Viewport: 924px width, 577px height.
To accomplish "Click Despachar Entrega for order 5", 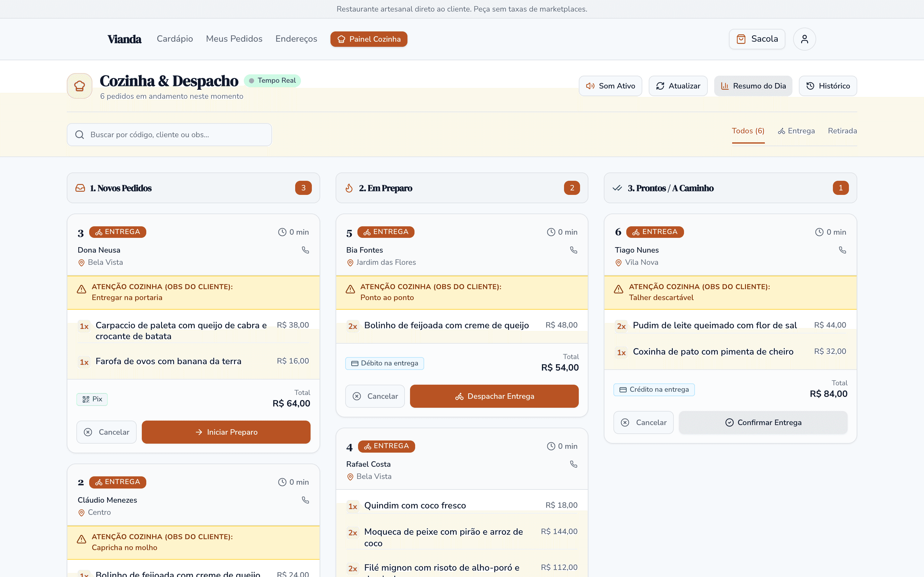I will (x=494, y=396).
